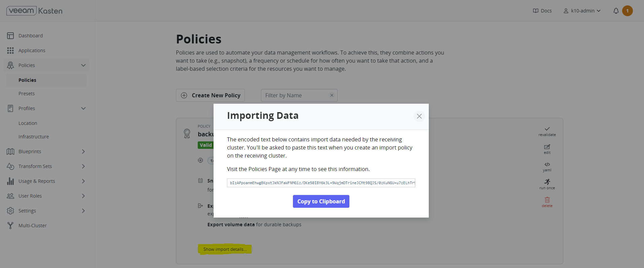Open the Presets sub-item
This screenshot has width=644, height=268.
pos(27,94)
